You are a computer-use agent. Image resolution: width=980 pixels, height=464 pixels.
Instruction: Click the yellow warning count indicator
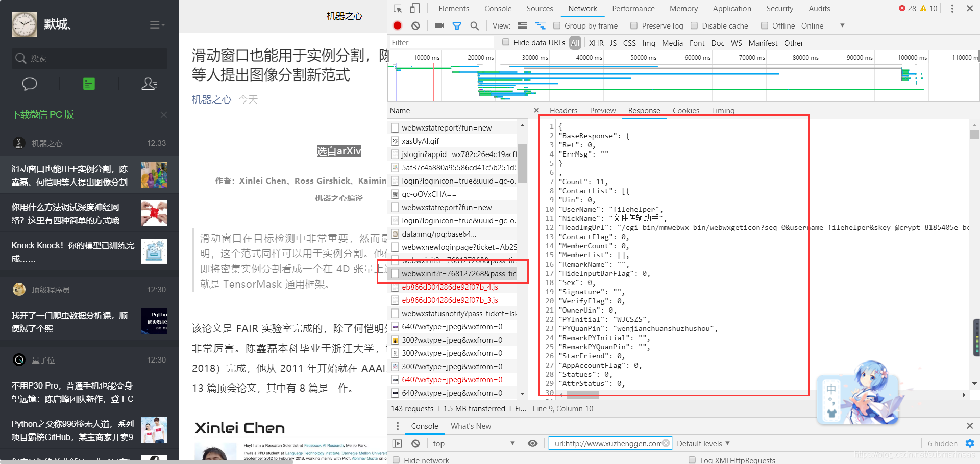928,9
